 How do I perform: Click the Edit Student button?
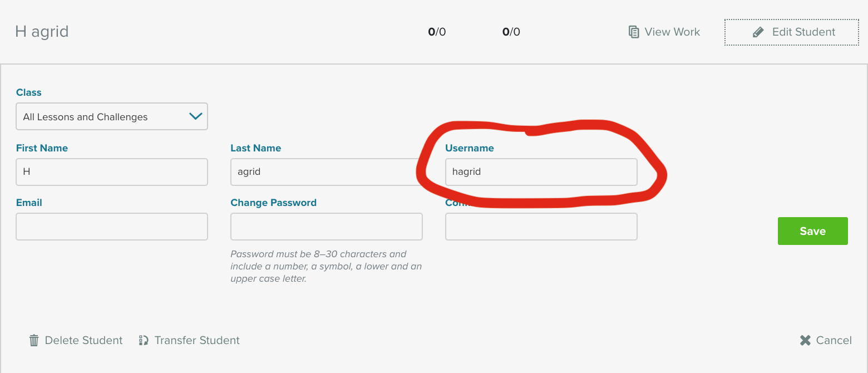[x=791, y=32]
